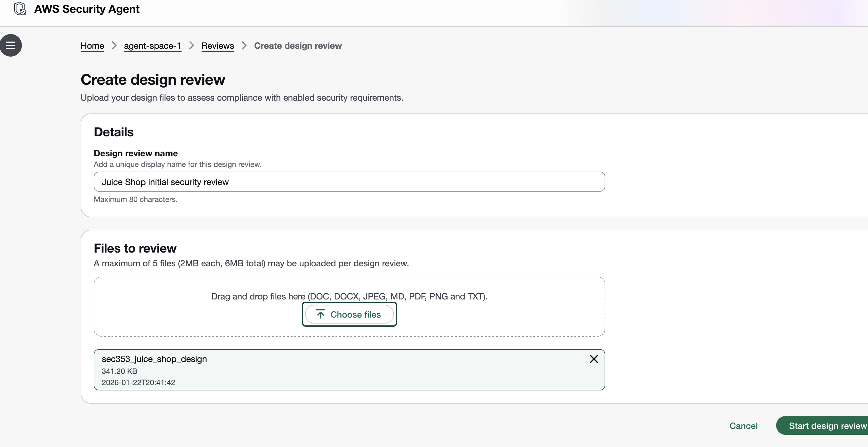Click the Home breadcrumb link
Image resolution: width=868 pixels, height=447 pixels.
pyautogui.click(x=92, y=46)
